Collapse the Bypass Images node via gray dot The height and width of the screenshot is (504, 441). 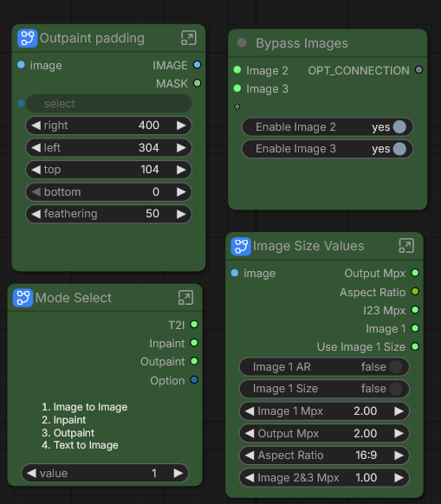point(242,42)
